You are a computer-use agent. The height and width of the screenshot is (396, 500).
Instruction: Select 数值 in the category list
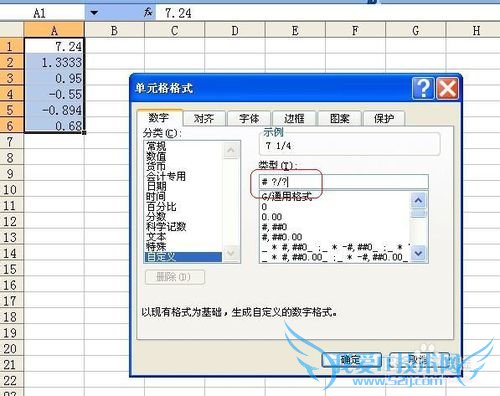(x=183, y=156)
